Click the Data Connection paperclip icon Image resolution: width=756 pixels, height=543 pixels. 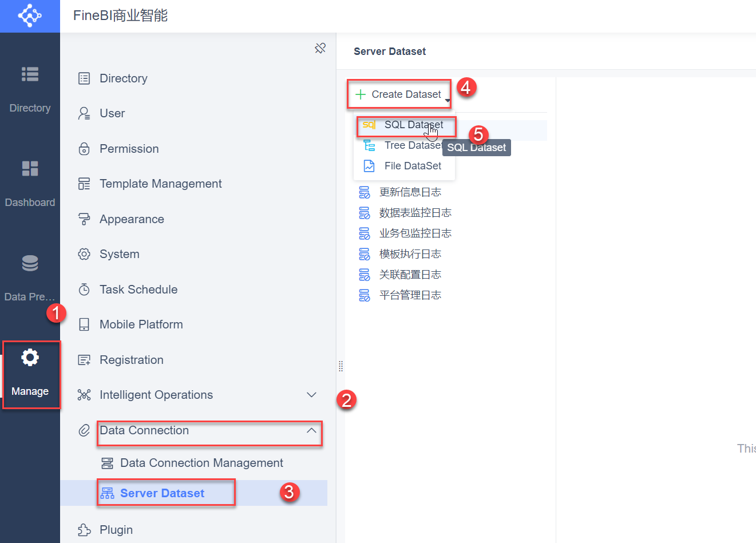[x=84, y=430]
